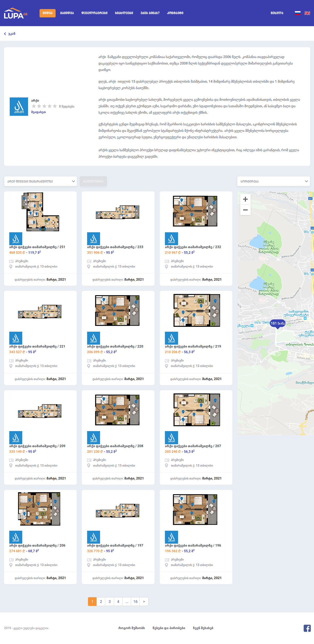Switch language using the UK flag
This screenshot has width=314, height=644.
[x=307, y=13]
